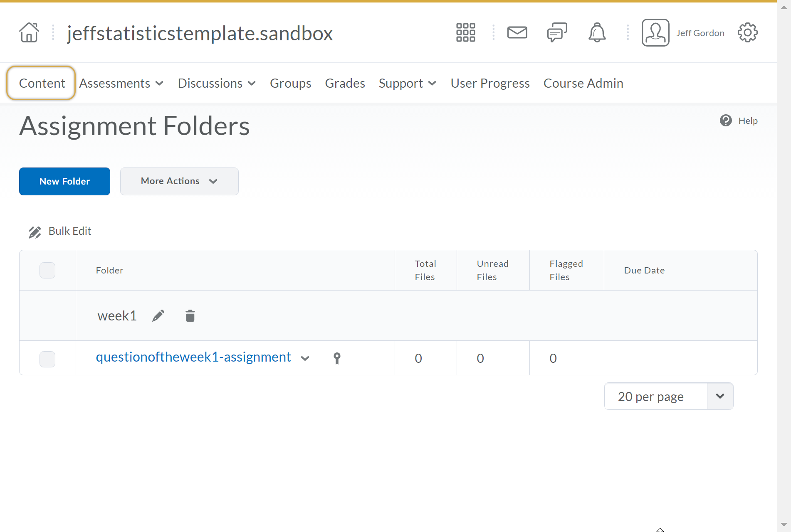Click the Folder column header
Screen dimensions: 791x532
click(109, 270)
